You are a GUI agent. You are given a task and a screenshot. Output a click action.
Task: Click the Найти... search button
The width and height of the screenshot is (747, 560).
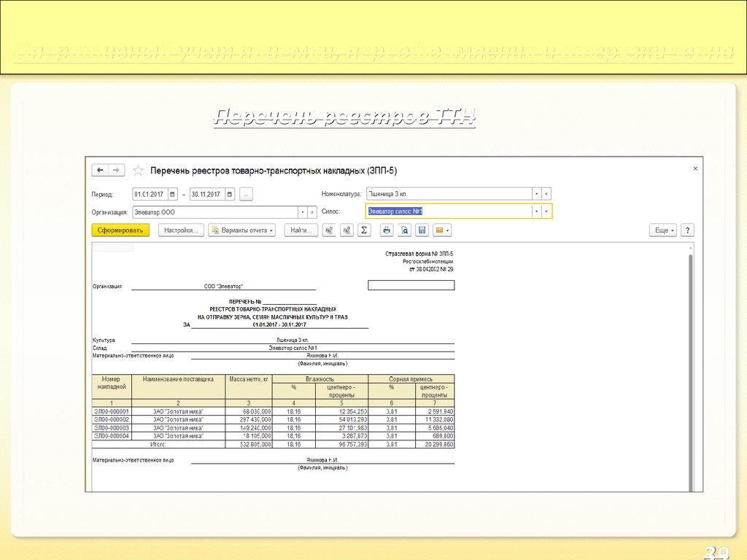pos(301,230)
